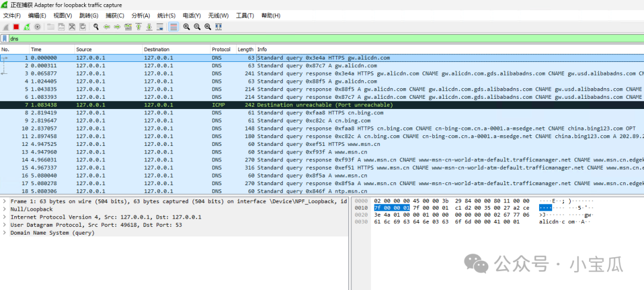Toggle auto-scroll to last packet
Screen dimensions: 644x290
point(160,27)
